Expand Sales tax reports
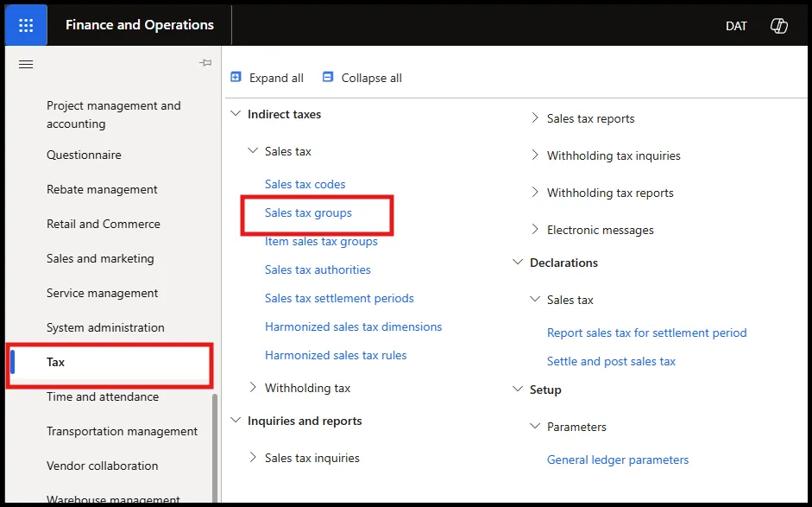The height and width of the screenshot is (507, 812). click(535, 118)
